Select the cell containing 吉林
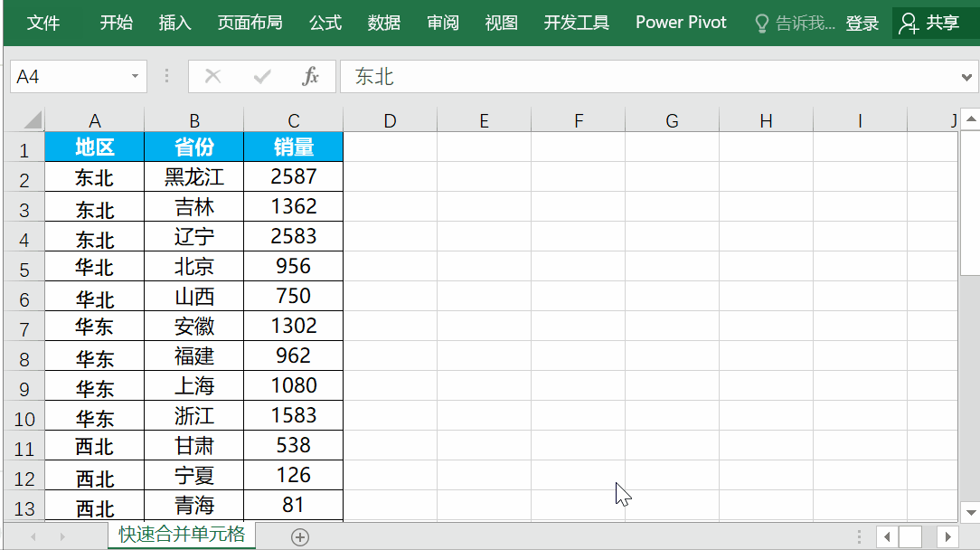Screen dimensions: 980x550 click(x=193, y=206)
